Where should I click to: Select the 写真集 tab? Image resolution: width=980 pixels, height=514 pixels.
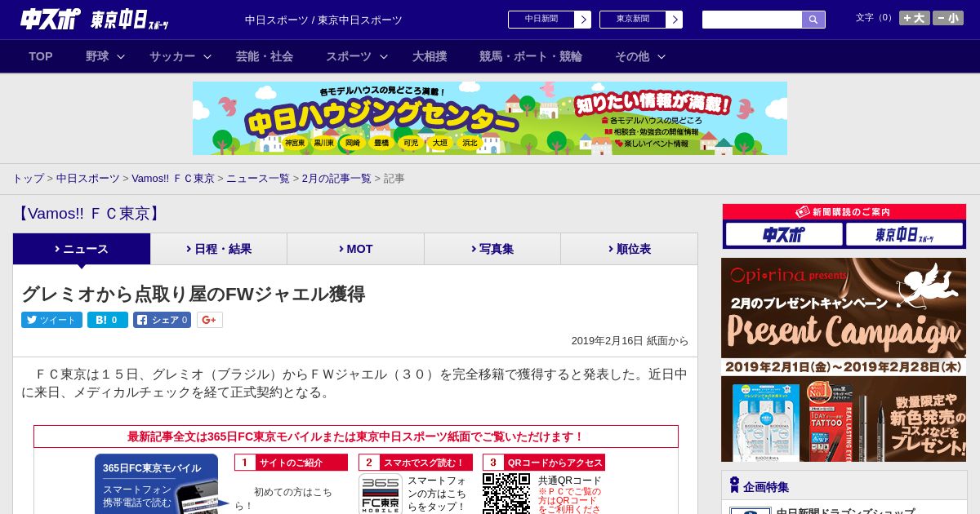click(492, 249)
